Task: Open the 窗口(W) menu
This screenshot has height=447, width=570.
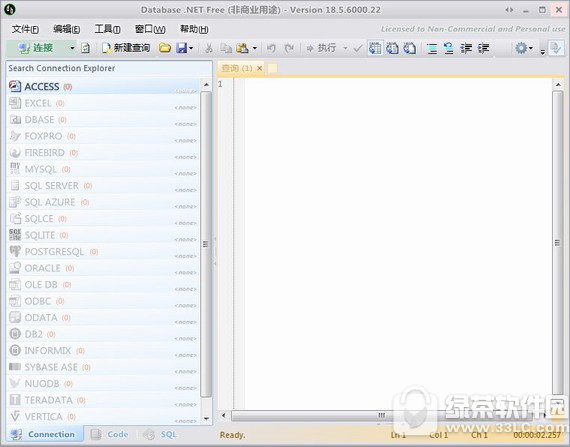Action: [x=150, y=29]
